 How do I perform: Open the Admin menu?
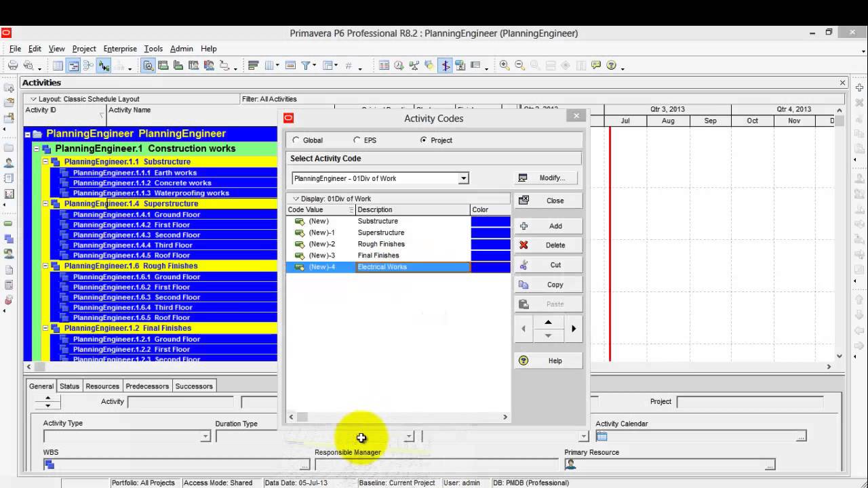coord(182,49)
